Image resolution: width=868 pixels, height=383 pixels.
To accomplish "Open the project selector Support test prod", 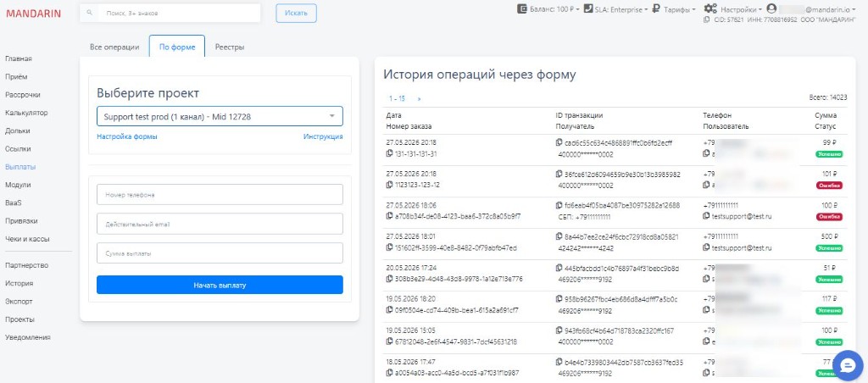I will point(220,116).
